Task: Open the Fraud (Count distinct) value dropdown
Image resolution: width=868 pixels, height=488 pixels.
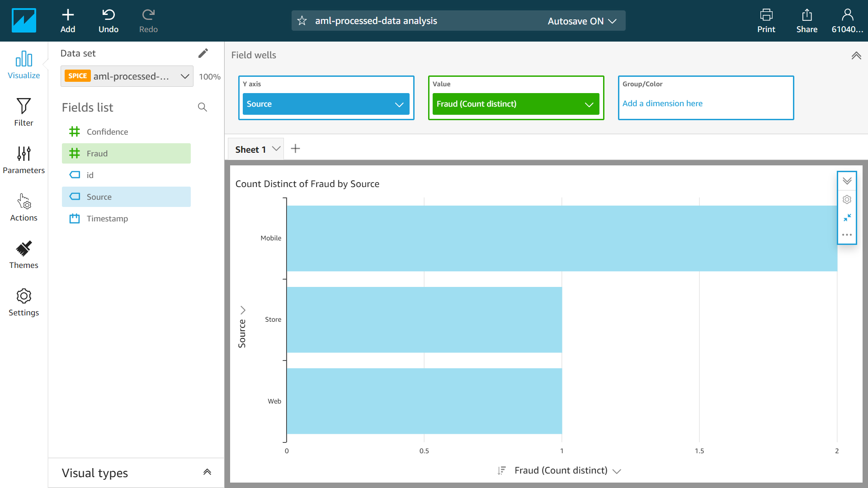Action: click(x=589, y=104)
